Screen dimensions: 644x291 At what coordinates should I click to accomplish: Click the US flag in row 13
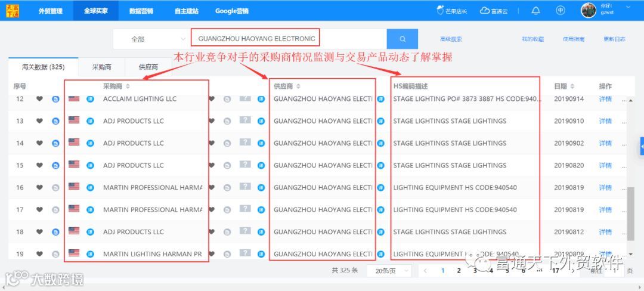(74, 120)
